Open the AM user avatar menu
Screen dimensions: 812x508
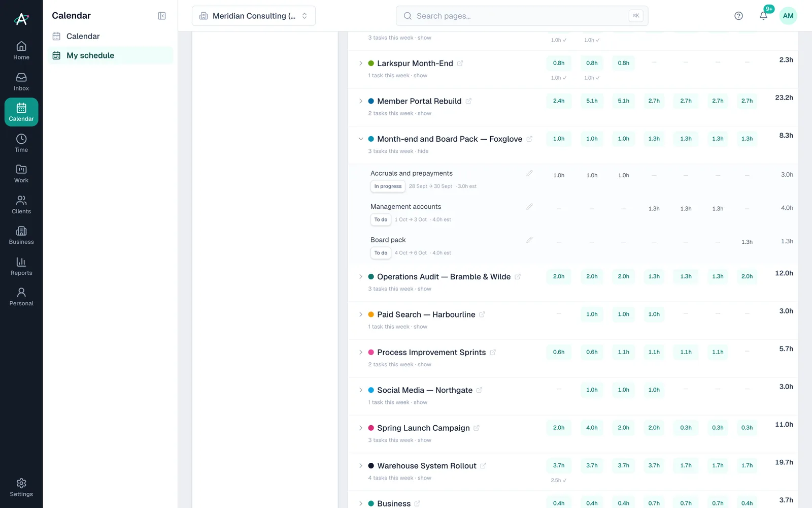(788, 16)
